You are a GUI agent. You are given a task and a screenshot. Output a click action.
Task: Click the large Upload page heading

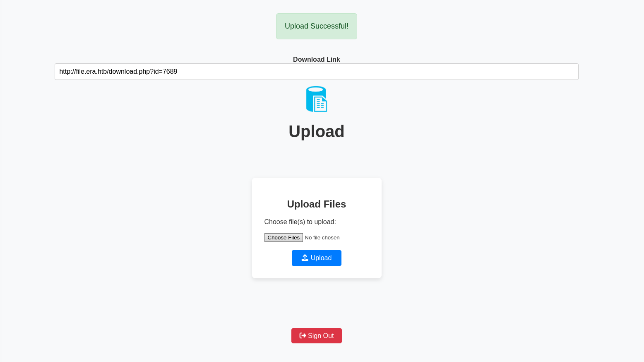click(316, 131)
